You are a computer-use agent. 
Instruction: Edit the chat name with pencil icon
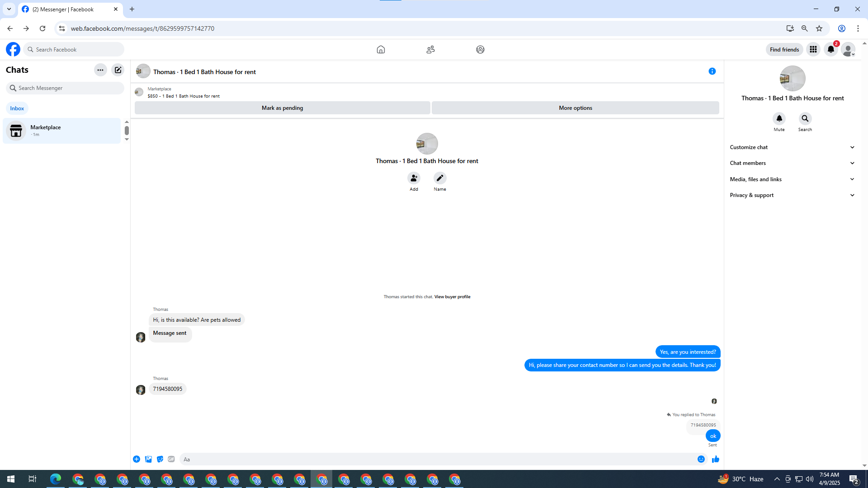tap(440, 178)
